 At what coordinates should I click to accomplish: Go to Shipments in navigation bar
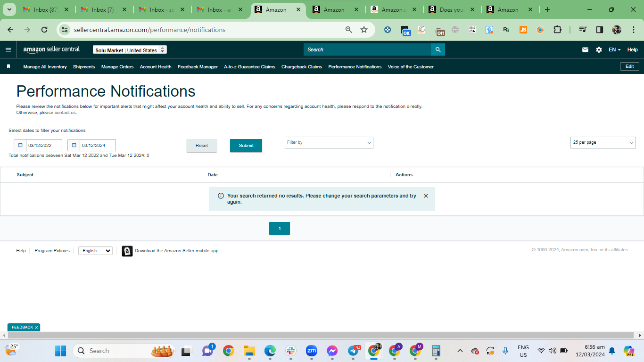point(84,67)
